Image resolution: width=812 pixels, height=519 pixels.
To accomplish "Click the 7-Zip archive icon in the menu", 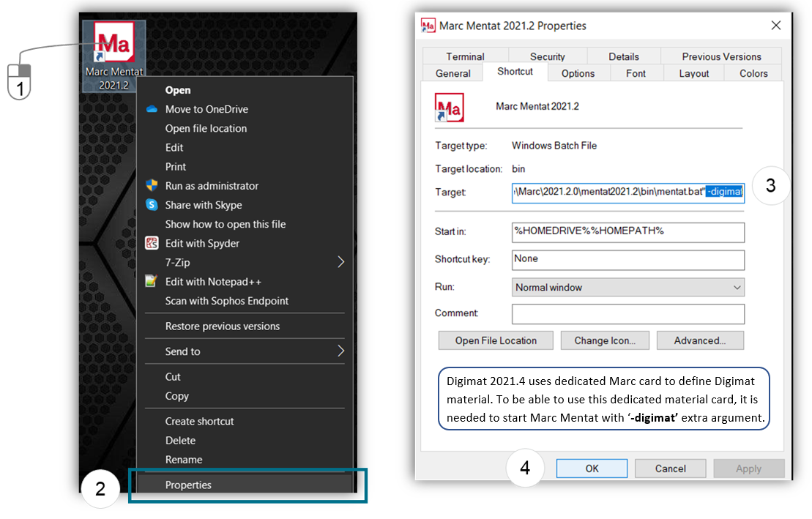I will point(152,262).
